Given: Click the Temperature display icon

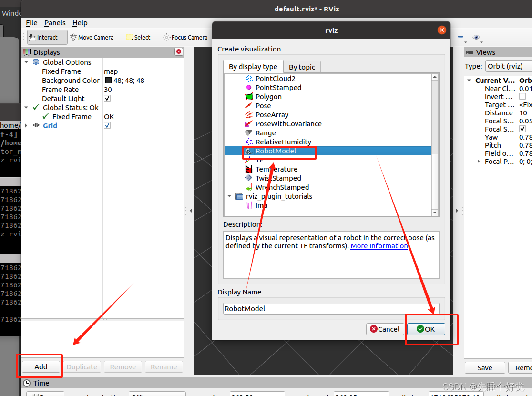Looking at the screenshot, I should [249, 169].
